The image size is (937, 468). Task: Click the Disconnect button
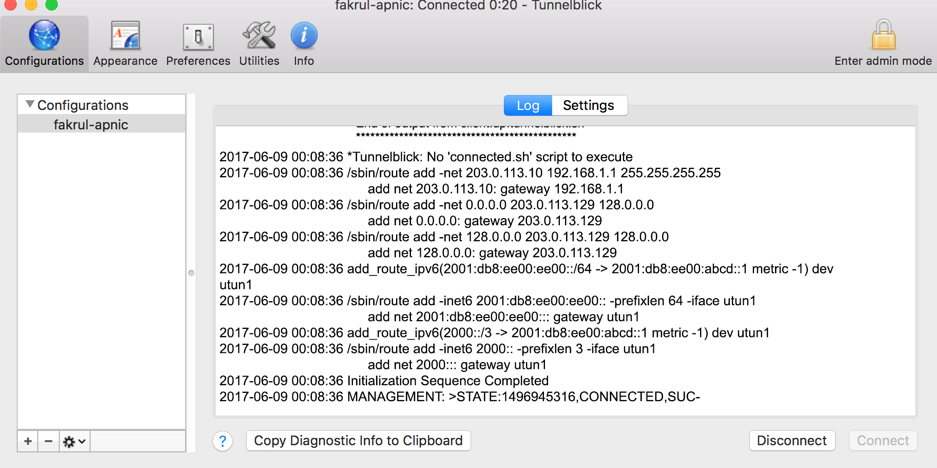[x=792, y=441]
